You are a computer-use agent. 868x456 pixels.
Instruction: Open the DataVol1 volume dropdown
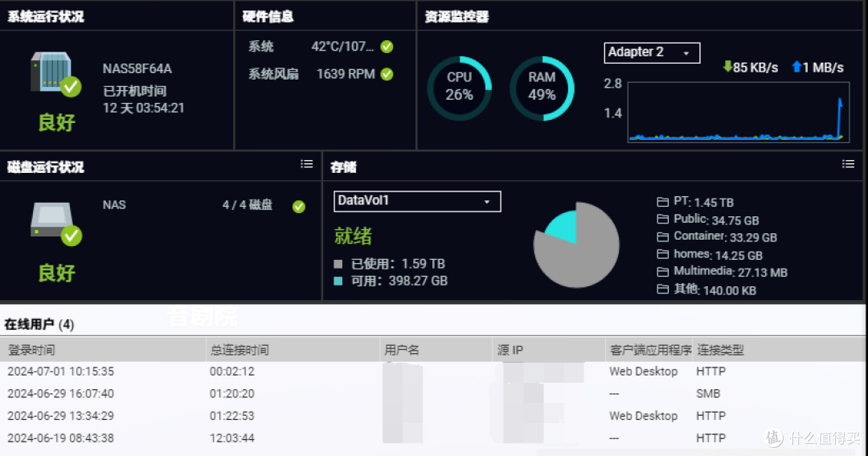(x=417, y=201)
